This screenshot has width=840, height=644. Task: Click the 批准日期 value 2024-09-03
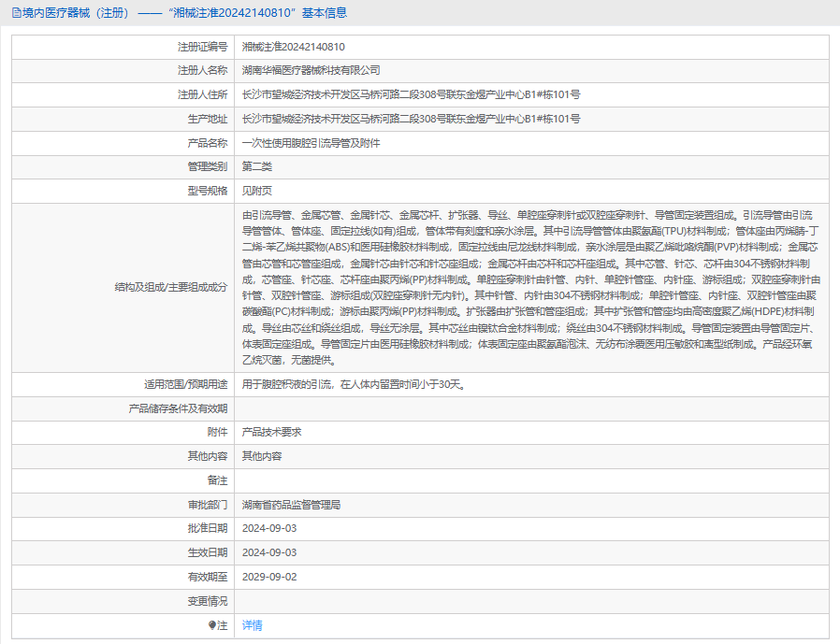coord(269,528)
